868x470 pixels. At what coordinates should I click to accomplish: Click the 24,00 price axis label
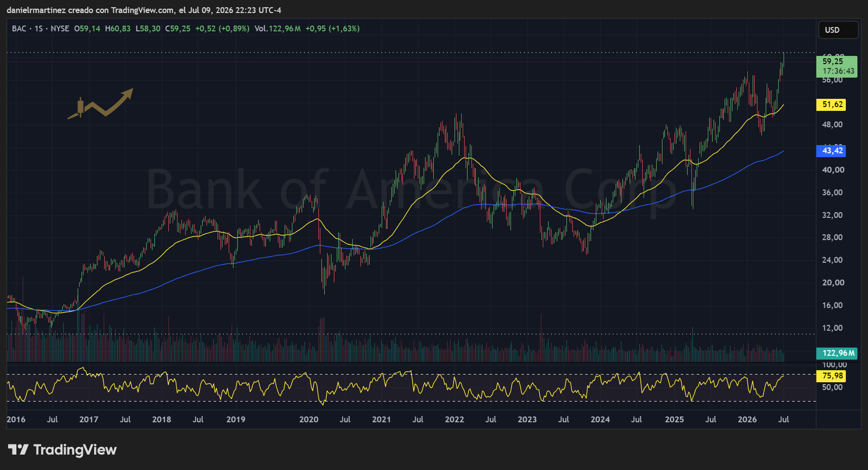coord(833,260)
